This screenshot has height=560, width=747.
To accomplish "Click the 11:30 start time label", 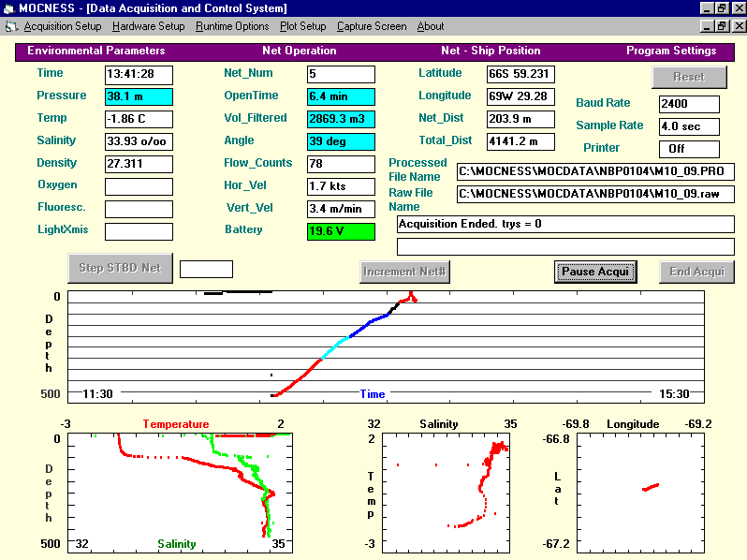I will pyautogui.click(x=97, y=394).
